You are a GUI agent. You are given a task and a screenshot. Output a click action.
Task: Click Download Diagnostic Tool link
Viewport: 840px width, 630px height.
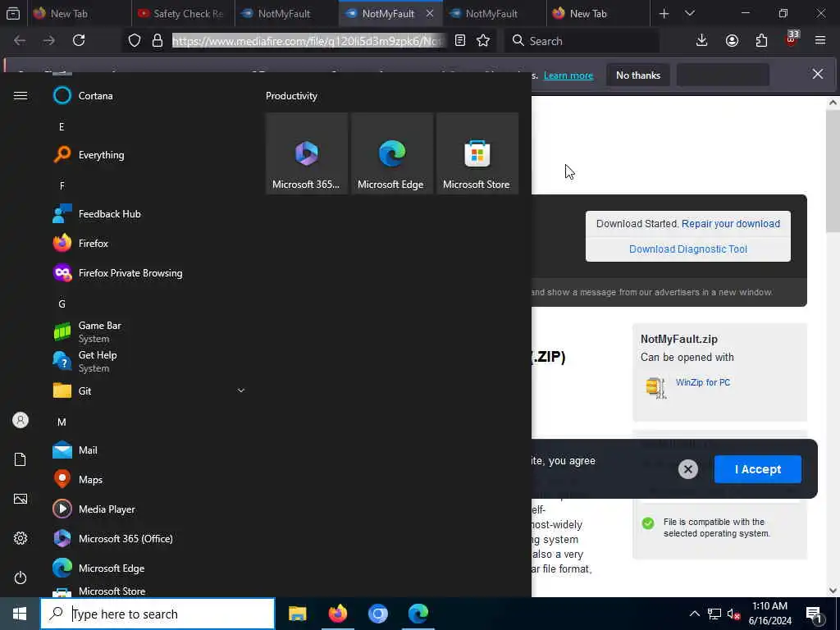click(x=688, y=249)
